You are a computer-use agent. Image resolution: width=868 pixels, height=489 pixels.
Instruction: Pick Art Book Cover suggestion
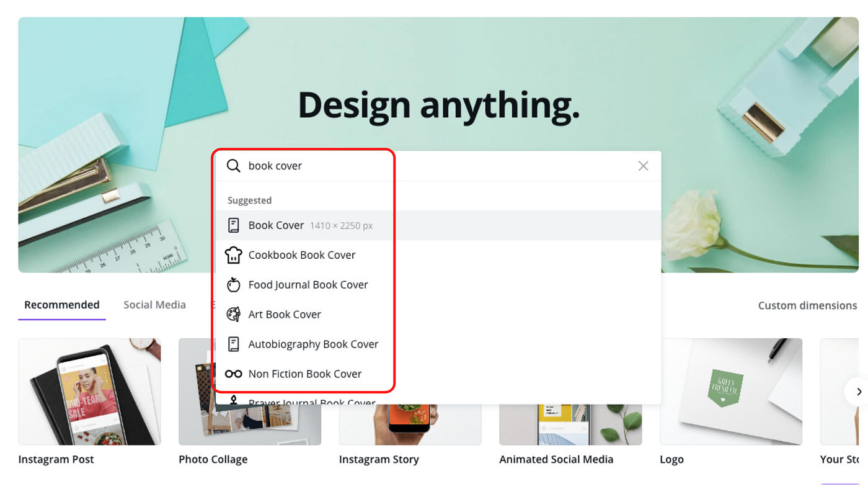[x=438, y=315]
